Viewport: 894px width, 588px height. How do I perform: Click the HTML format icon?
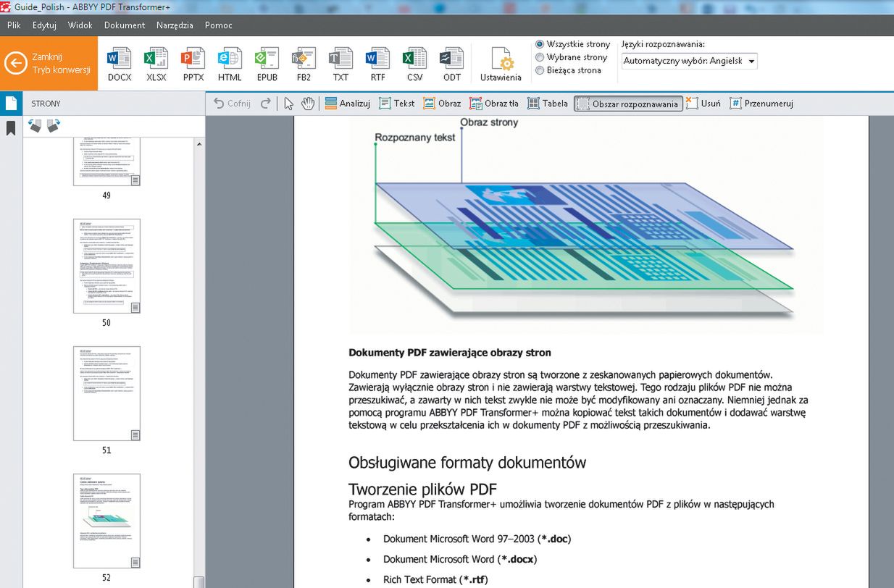pos(230,63)
